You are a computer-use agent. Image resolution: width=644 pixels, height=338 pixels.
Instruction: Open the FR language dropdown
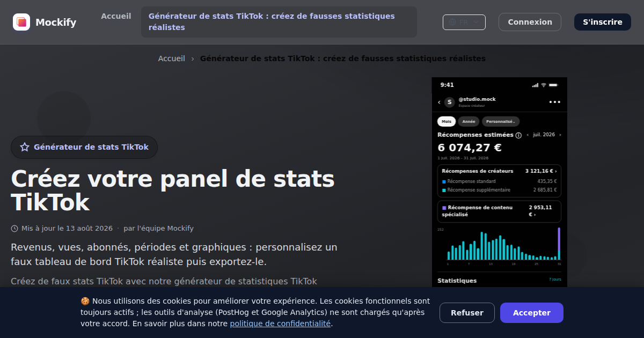click(x=464, y=22)
